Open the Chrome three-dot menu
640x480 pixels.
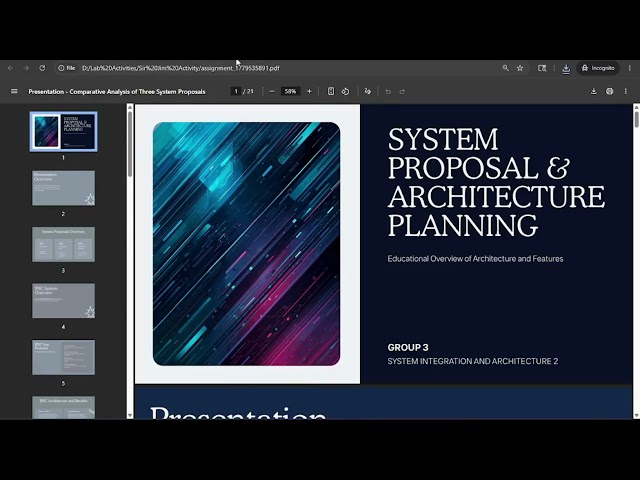click(x=630, y=68)
